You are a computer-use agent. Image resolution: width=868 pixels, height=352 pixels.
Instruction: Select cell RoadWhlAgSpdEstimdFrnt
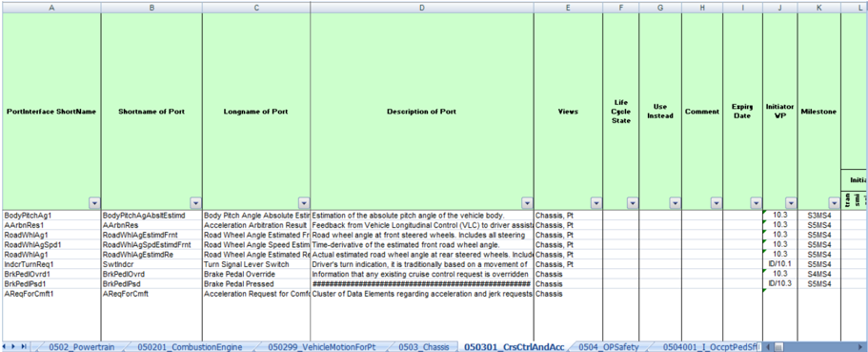point(151,244)
